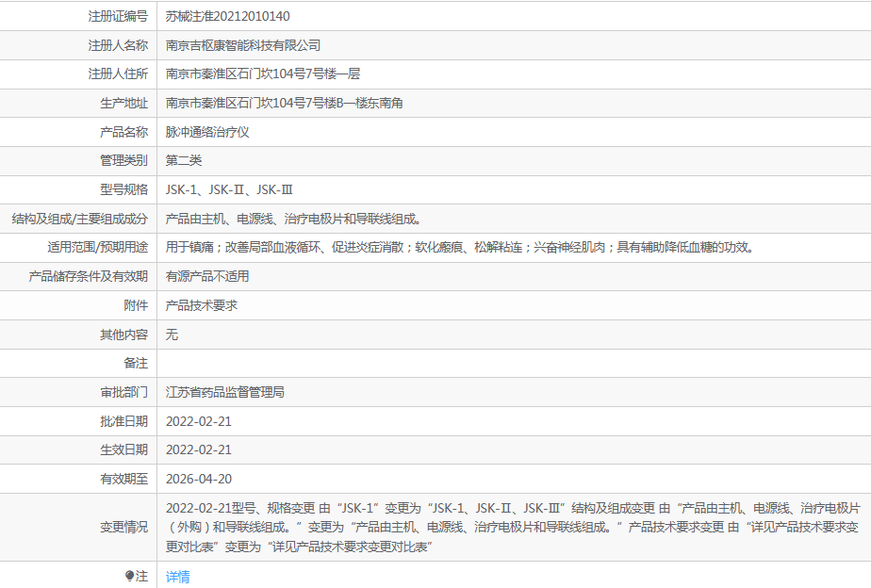
Task: Click the 产品名称 label
Action: pyautogui.click(x=123, y=132)
